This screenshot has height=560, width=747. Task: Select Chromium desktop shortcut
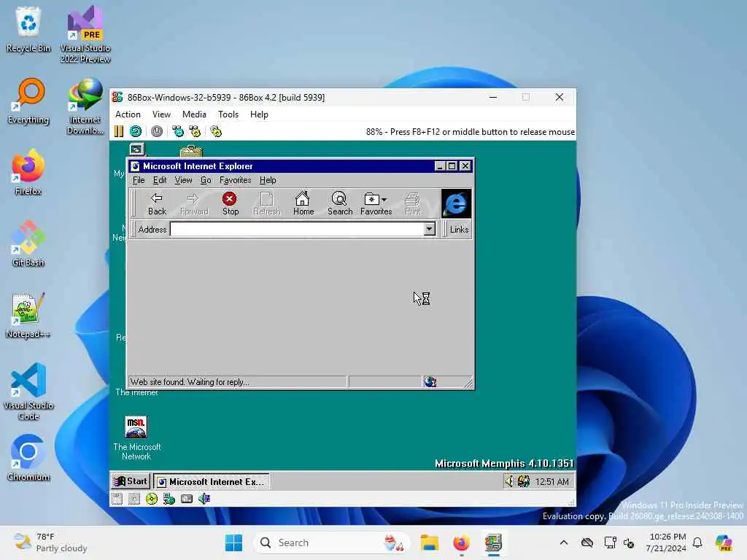tap(28, 458)
